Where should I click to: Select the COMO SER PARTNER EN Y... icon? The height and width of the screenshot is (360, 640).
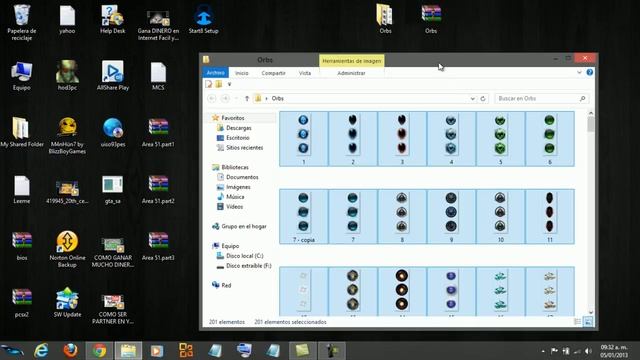coord(113,309)
